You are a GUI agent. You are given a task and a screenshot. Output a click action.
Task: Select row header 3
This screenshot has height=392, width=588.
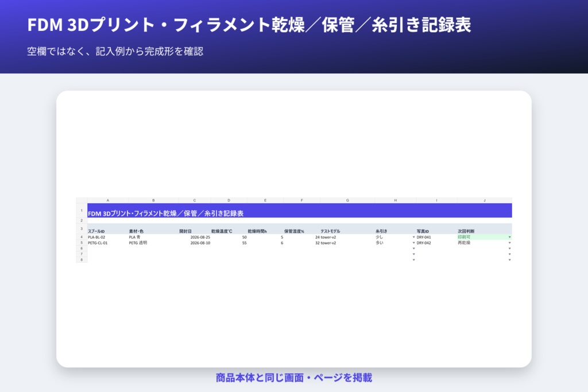click(x=82, y=228)
